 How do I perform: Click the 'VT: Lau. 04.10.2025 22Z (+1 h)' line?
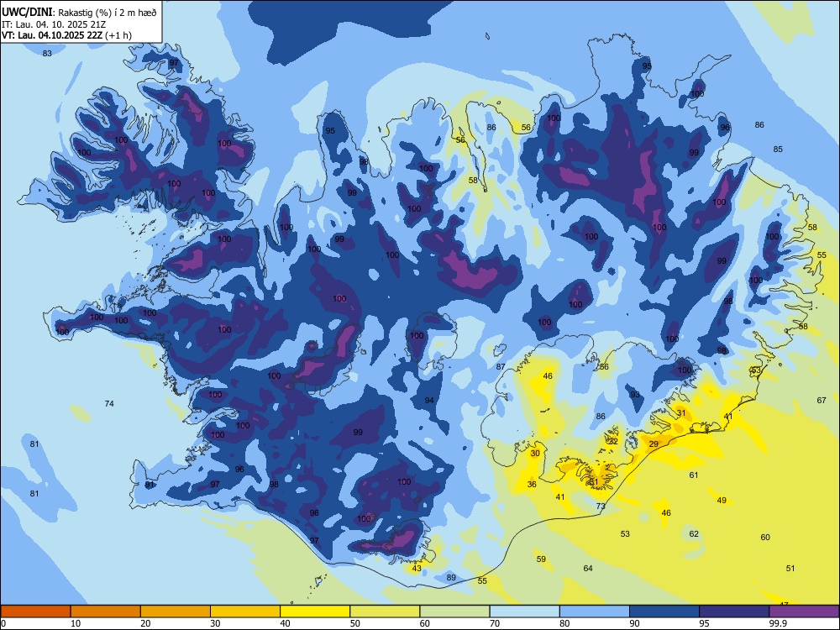[x=66, y=35]
